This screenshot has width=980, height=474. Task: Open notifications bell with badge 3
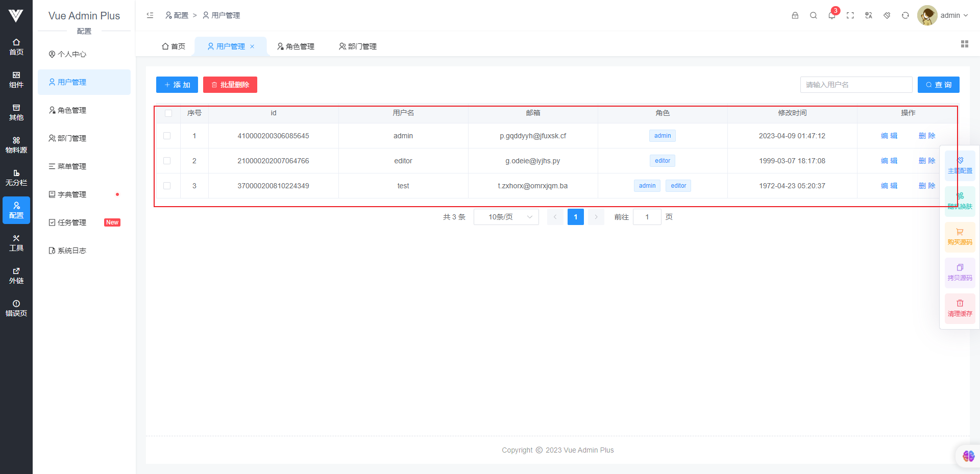click(x=831, y=15)
